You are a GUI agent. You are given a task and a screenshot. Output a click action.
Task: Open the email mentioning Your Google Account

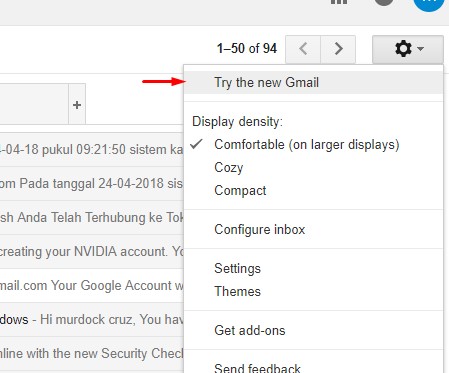92,286
